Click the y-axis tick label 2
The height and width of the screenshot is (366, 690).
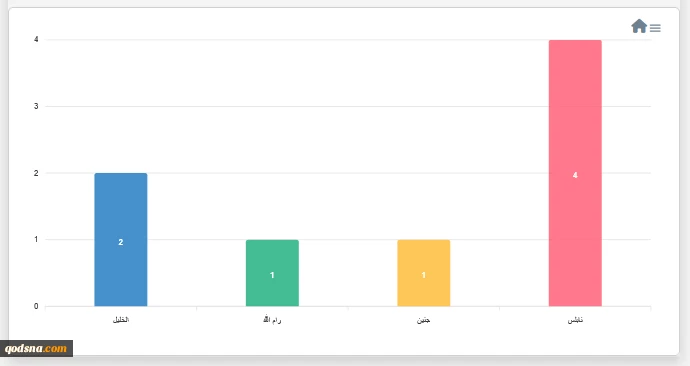[36, 173]
